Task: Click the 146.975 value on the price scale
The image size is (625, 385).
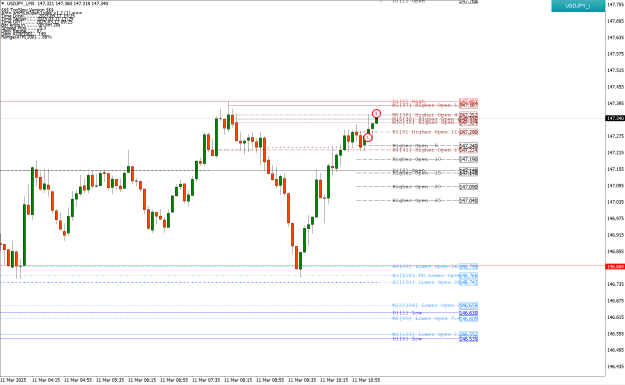Action: click(x=615, y=218)
